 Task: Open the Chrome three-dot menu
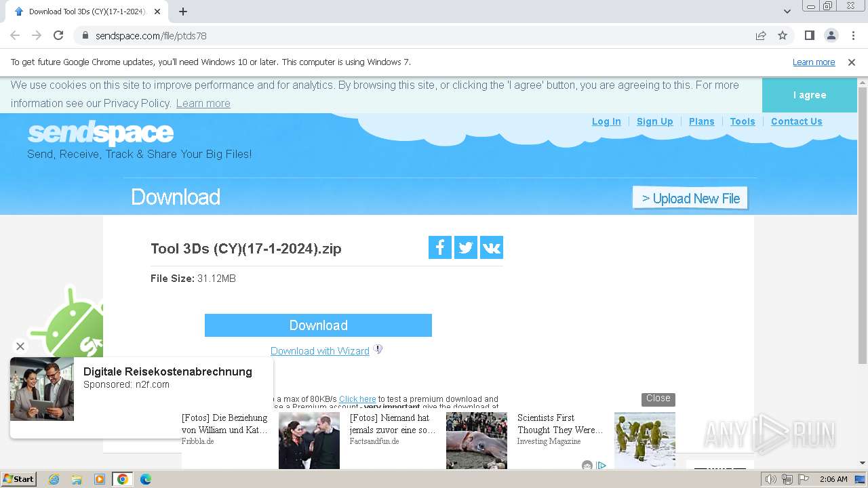[853, 35]
